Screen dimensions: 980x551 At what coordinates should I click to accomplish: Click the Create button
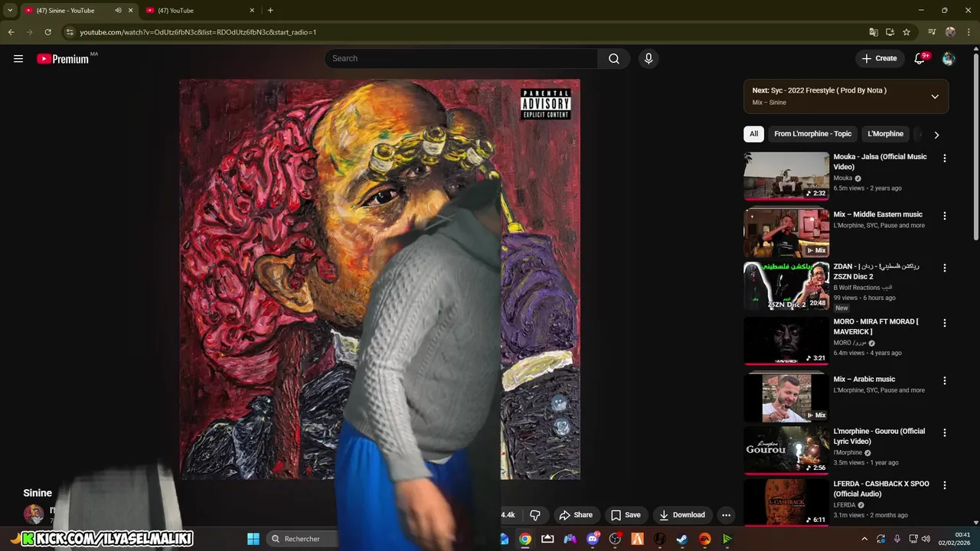(x=879, y=58)
